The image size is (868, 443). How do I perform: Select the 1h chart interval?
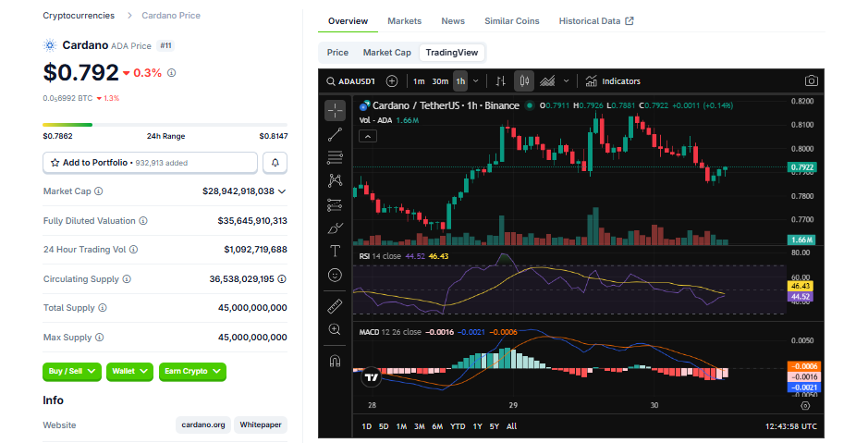click(x=460, y=81)
